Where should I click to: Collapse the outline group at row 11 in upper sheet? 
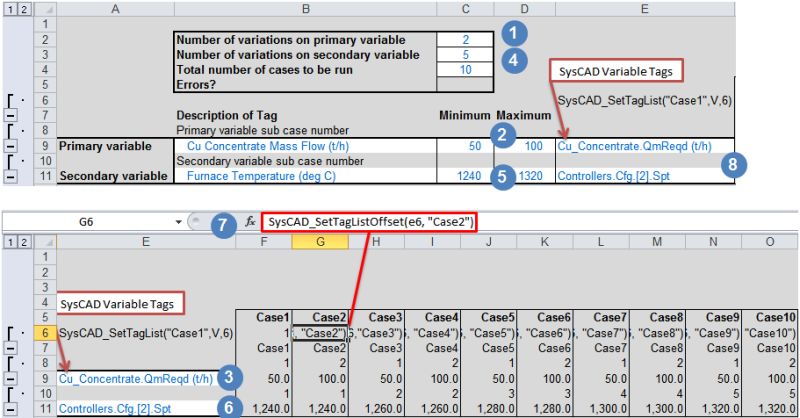point(11,176)
